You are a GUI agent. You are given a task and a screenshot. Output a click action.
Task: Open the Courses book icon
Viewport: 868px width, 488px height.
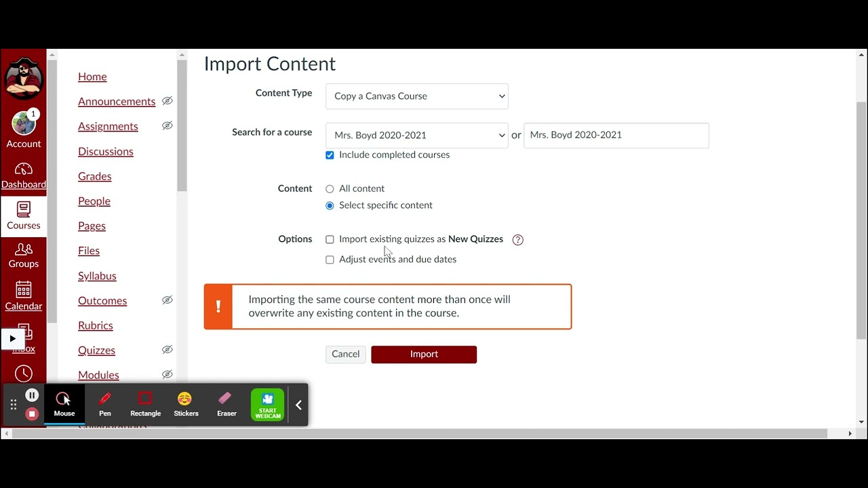click(24, 210)
